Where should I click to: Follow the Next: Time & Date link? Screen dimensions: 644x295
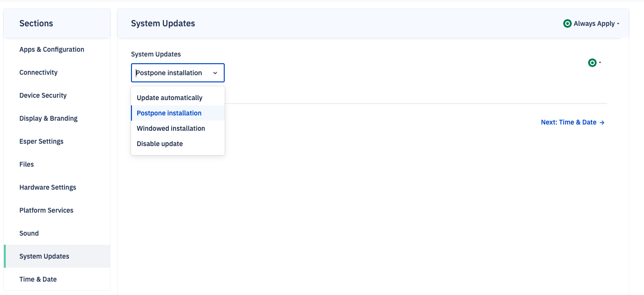573,122
